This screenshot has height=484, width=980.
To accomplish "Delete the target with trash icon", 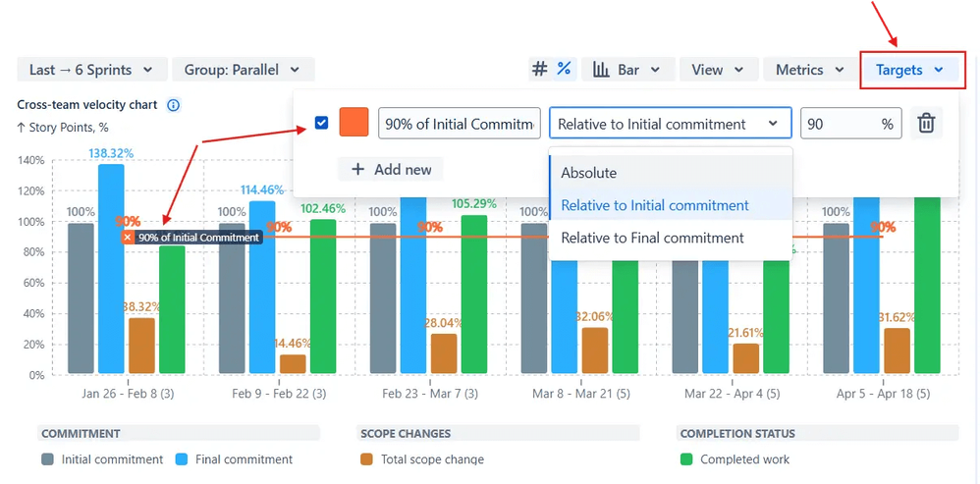I will point(925,124).
